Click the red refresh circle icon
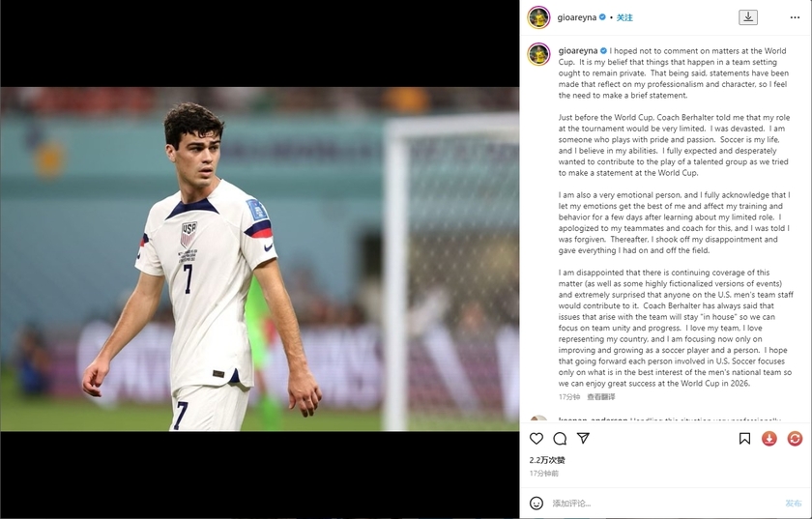The image size is (812, 519). point(795,439)
